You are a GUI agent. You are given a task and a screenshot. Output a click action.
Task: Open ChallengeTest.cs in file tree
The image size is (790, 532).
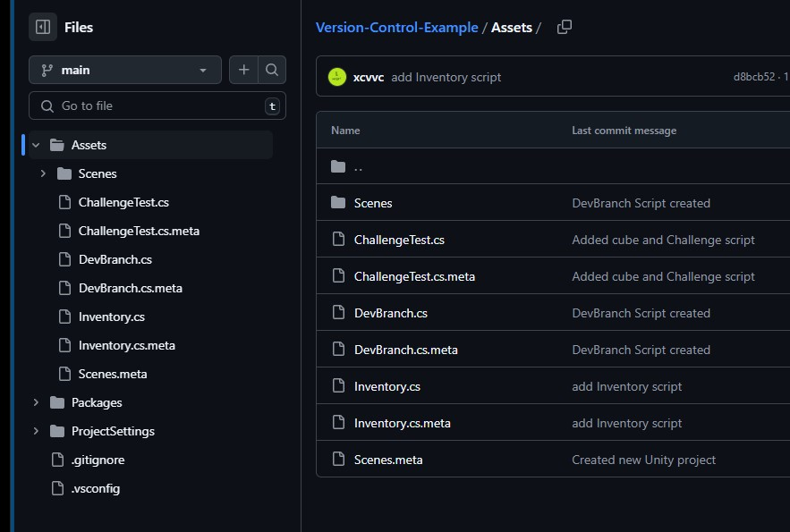tap(123, 202)
